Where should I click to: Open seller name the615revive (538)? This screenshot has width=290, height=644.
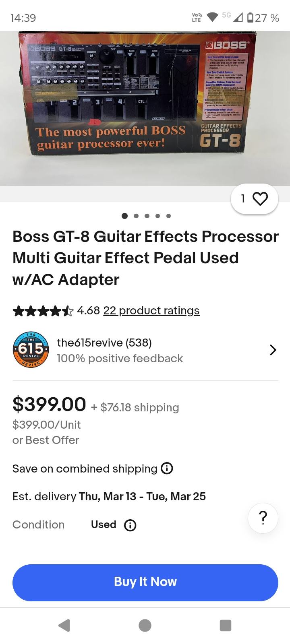pyautogui.click(x=104, y=343)
